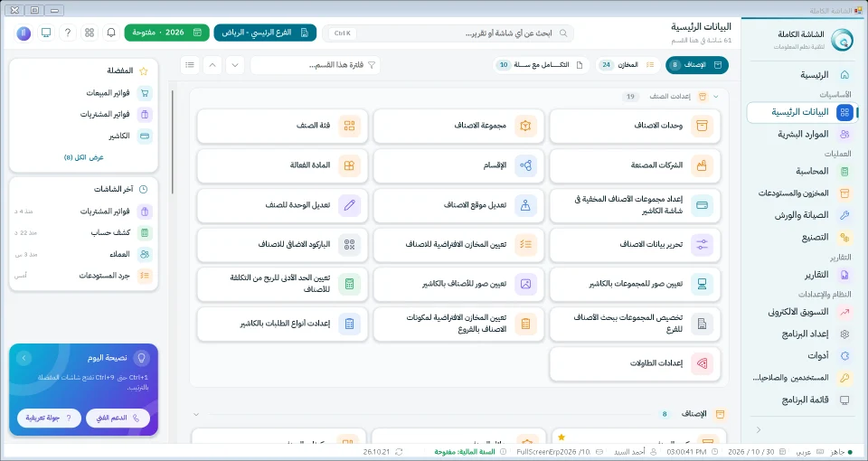Expand the lower الإصناف section chevron
Image resolution: width=868 pixels, height=461 pixels.
click(x=196, y=415)
